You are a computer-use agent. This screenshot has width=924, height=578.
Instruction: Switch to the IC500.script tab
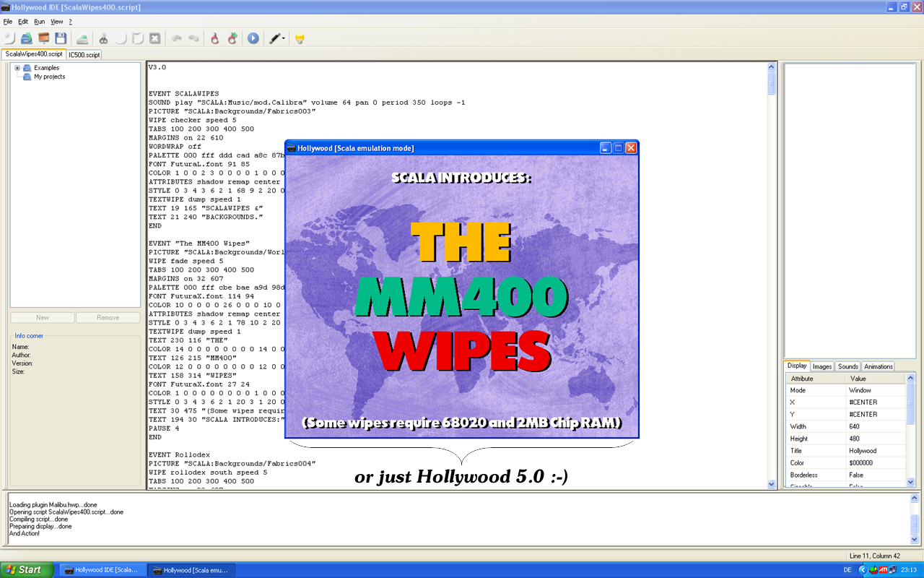[84, 55]
